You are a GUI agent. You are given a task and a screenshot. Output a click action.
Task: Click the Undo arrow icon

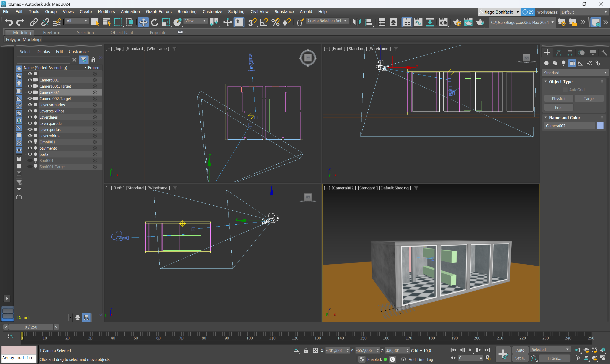(x=9, y=22)
